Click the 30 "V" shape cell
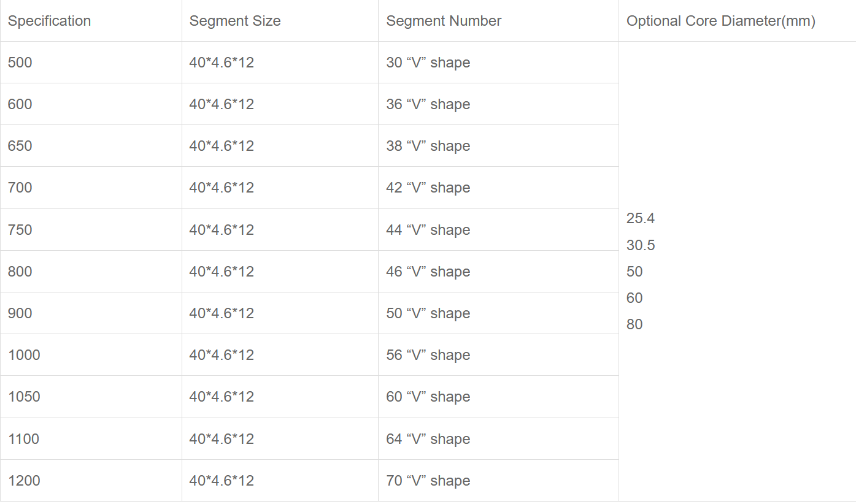The width and height of the screenshot is (856, 504). [428, 63]
